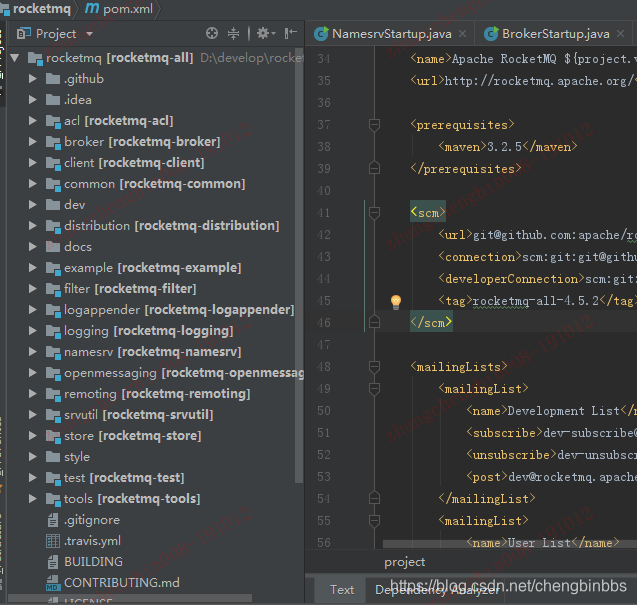The width and height of the screenshot is (637, 605).
Task: Click the .travis.yml file icon
Action: tap(53, 541)
